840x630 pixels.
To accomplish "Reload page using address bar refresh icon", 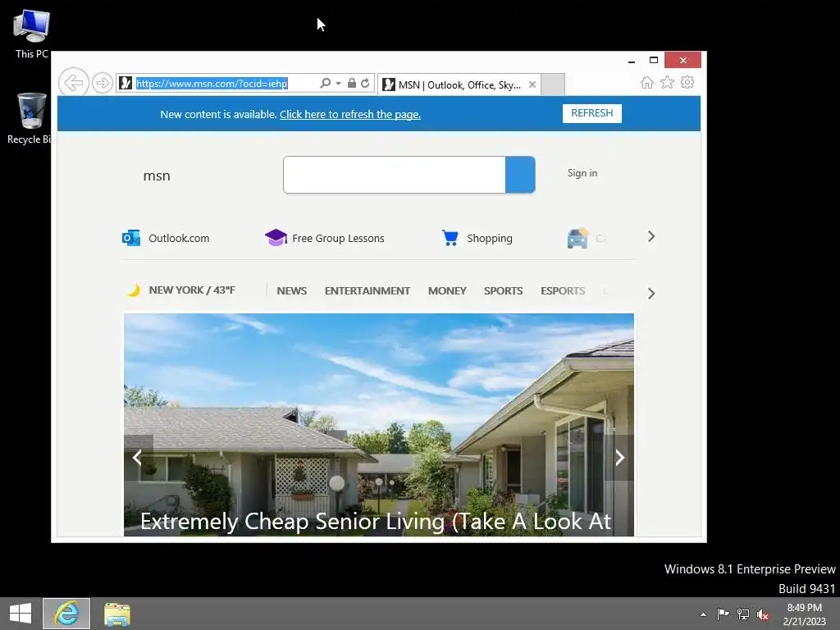I will [365, 83].
